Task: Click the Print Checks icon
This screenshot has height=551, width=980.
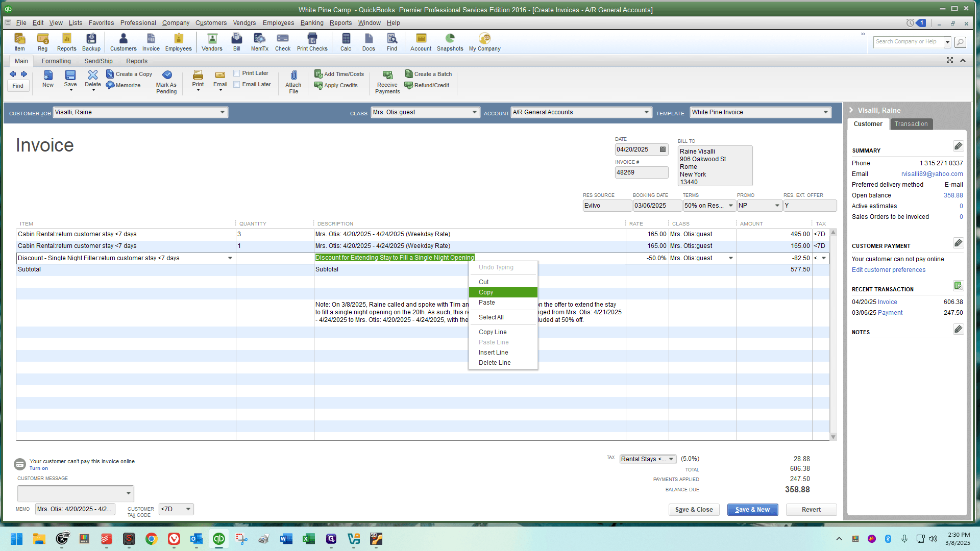Action: pos(312,42)
